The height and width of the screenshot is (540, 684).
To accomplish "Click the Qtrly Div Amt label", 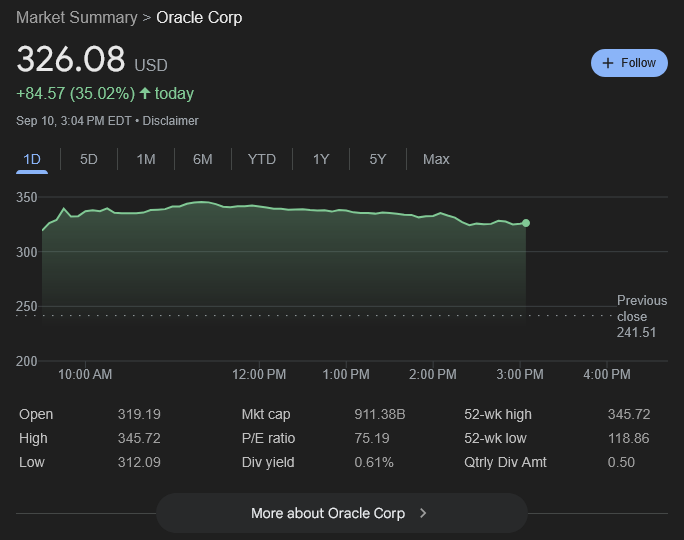I will (505, 462).
